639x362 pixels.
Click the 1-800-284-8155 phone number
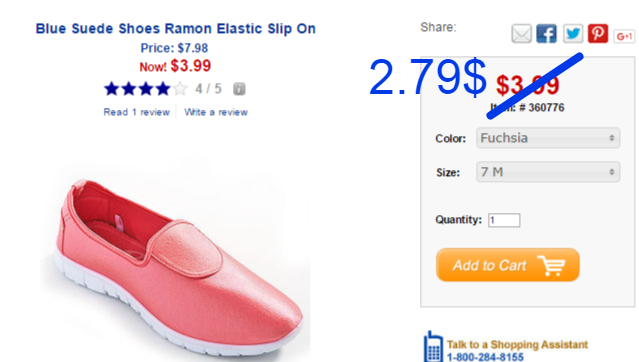pos(485,357)
